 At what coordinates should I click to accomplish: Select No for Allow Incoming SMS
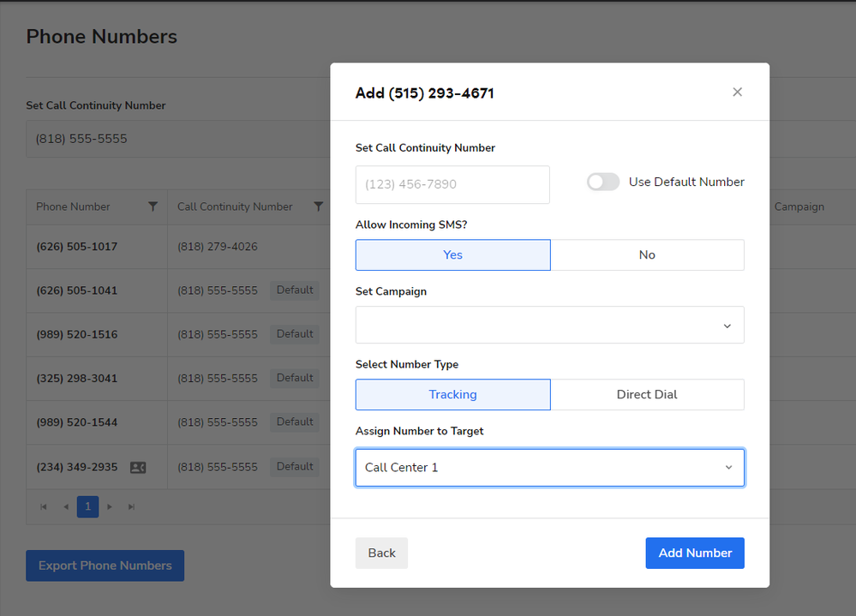pyautogui.click(x=647, y=254)
